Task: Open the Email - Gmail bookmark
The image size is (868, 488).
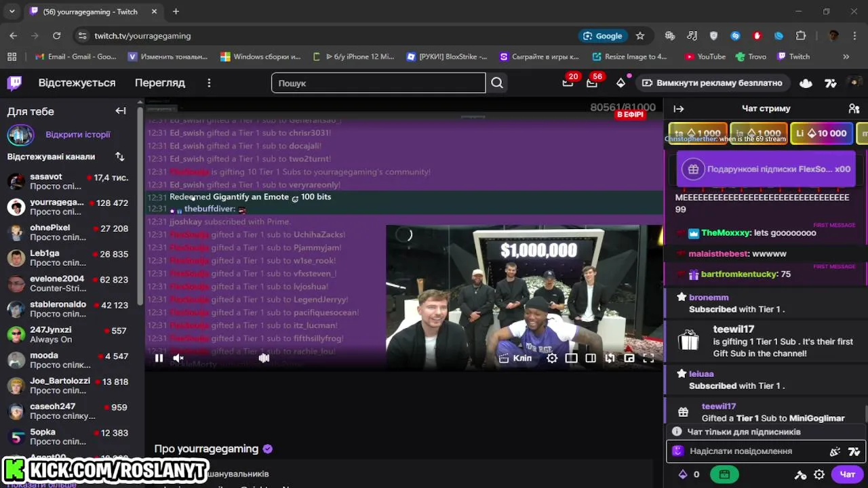Action: 75,57
